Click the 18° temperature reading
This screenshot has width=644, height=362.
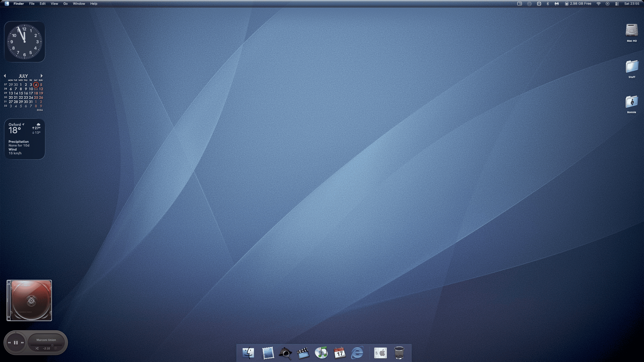tap(15, 130)
